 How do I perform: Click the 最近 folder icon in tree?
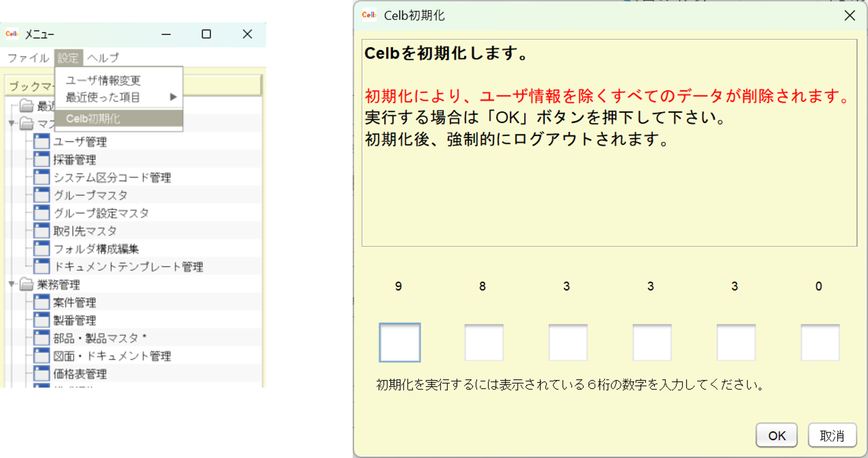26,106
